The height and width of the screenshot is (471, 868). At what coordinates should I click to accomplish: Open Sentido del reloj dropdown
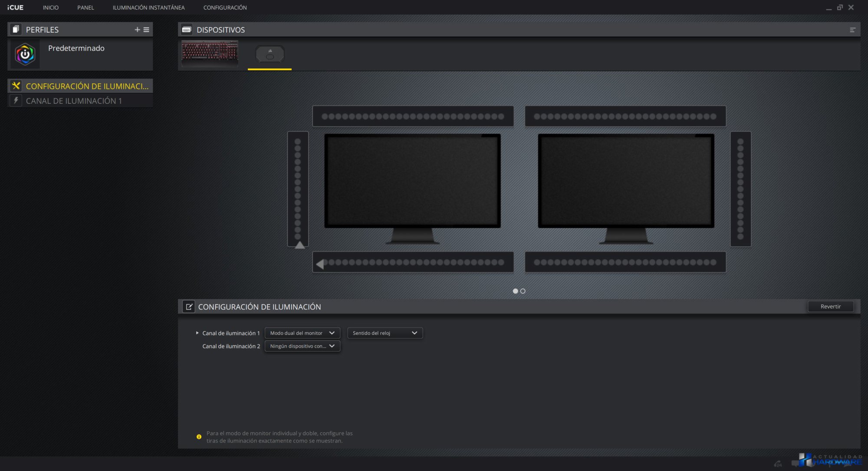[x=385, y=333]
